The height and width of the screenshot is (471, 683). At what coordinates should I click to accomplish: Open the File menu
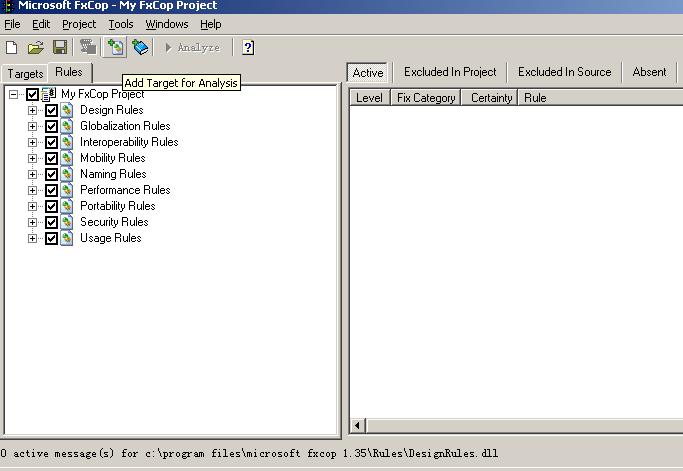point(12,24)
